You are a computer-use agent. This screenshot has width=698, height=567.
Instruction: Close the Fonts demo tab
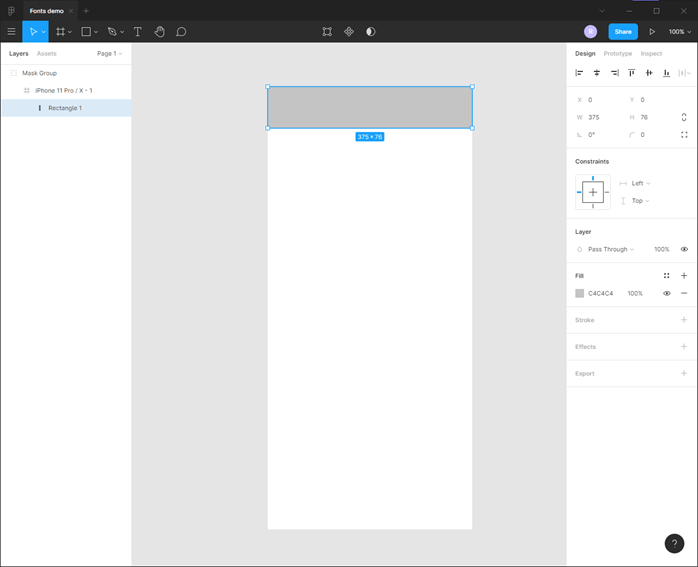71,11
